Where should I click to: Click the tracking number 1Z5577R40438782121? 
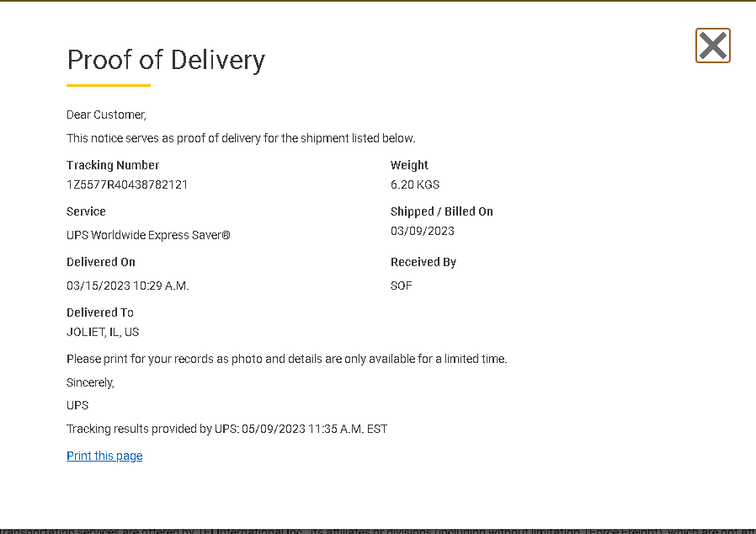coord(127,184)
